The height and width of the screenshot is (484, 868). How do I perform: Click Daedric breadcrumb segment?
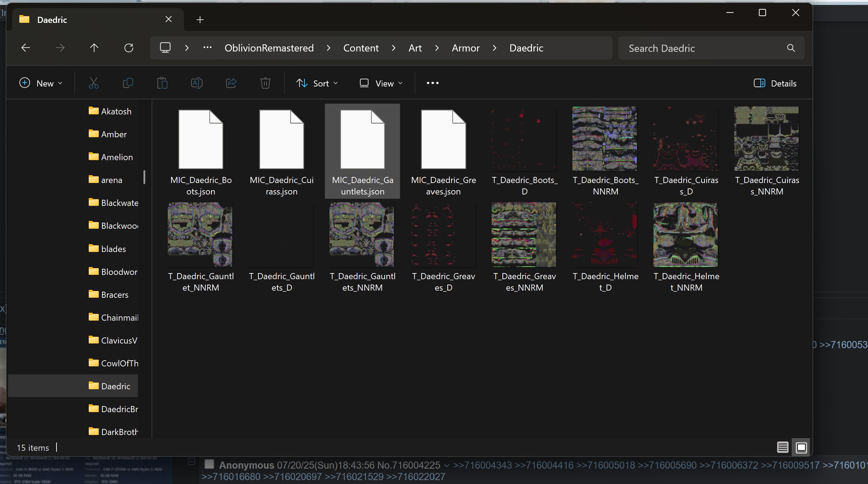526,48
